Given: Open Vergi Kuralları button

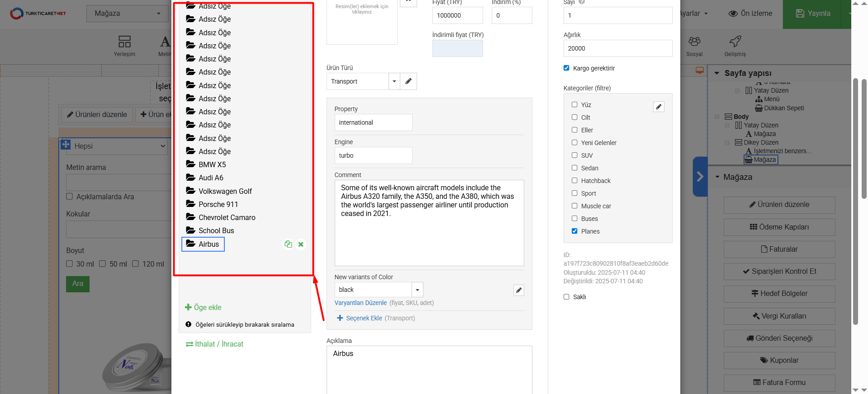Looking at the screenshot, I should [779, 316].
